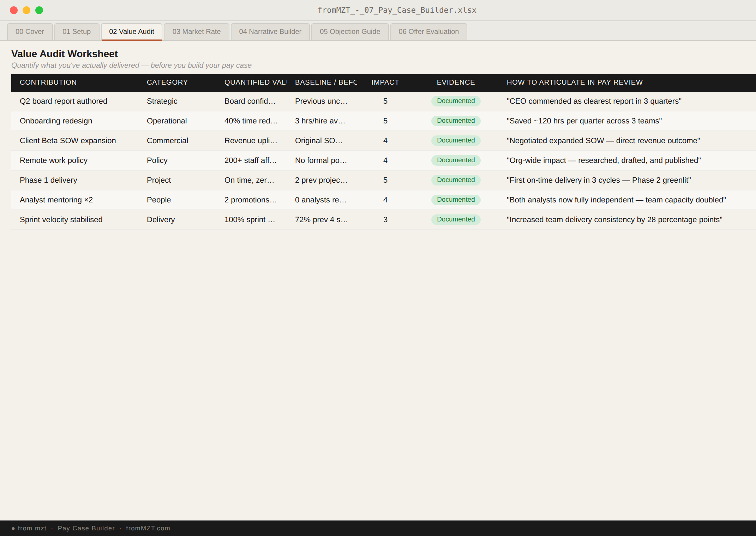Switch to the 05 Objection Guide tab

point(350,32)
